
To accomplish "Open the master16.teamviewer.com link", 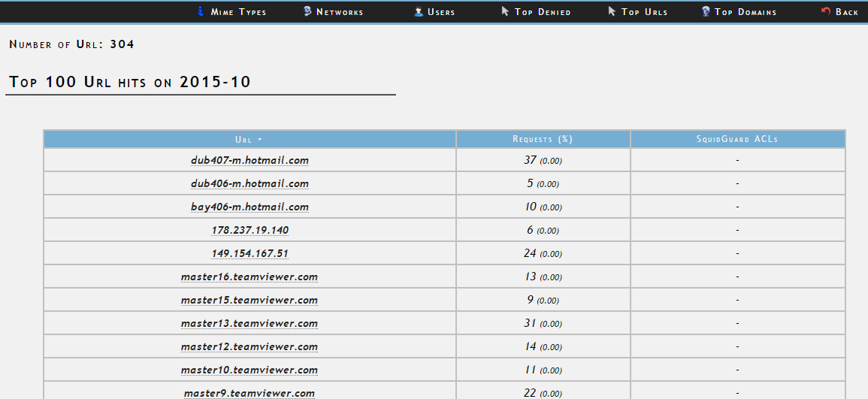I will click(249, 277).
